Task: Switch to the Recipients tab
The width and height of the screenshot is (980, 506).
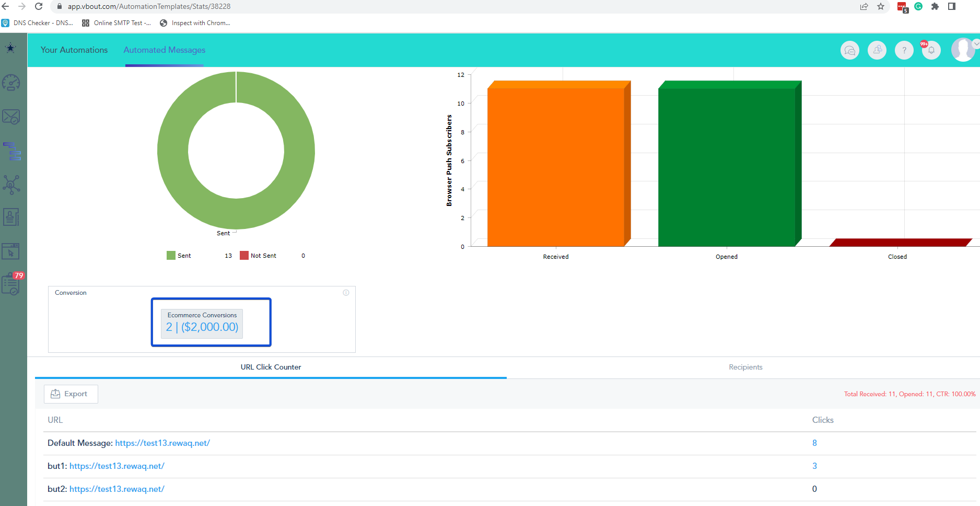Action: pos(745,367)
